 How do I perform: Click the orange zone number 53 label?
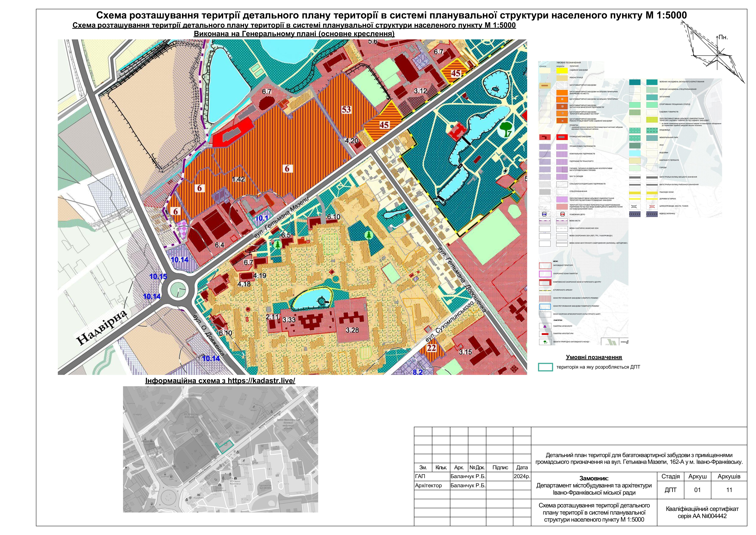(346, 109)
